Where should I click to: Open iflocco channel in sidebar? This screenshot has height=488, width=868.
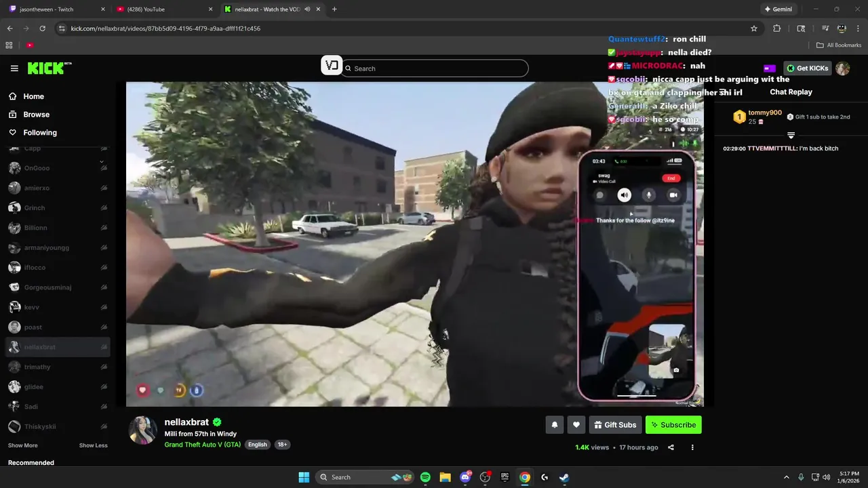tap(57, 268)
